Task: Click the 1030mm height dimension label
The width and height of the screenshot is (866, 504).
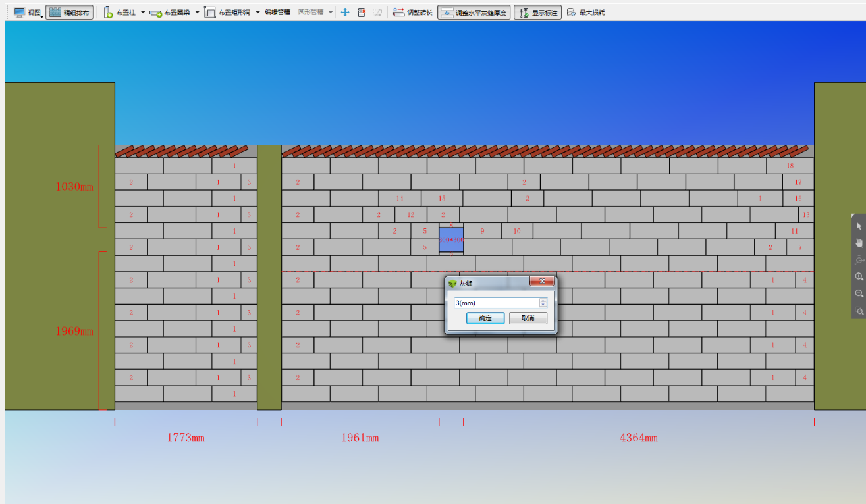Action: [x=74, y=187]
